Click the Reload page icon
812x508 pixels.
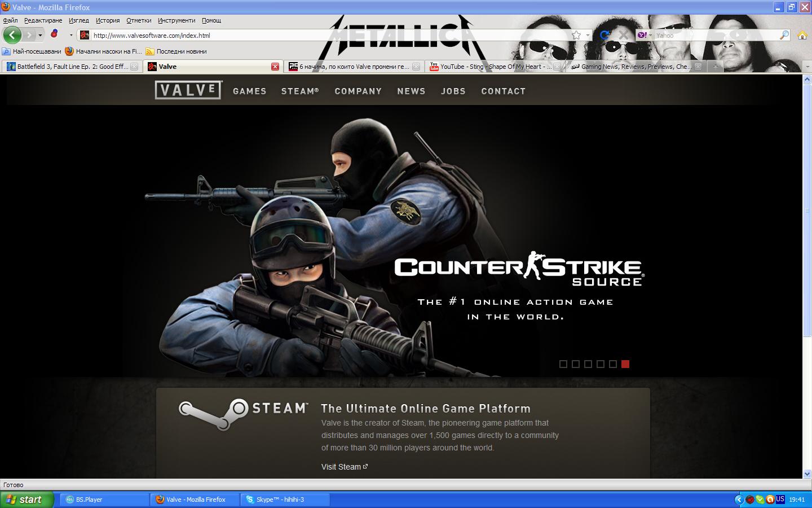(604, 35)
